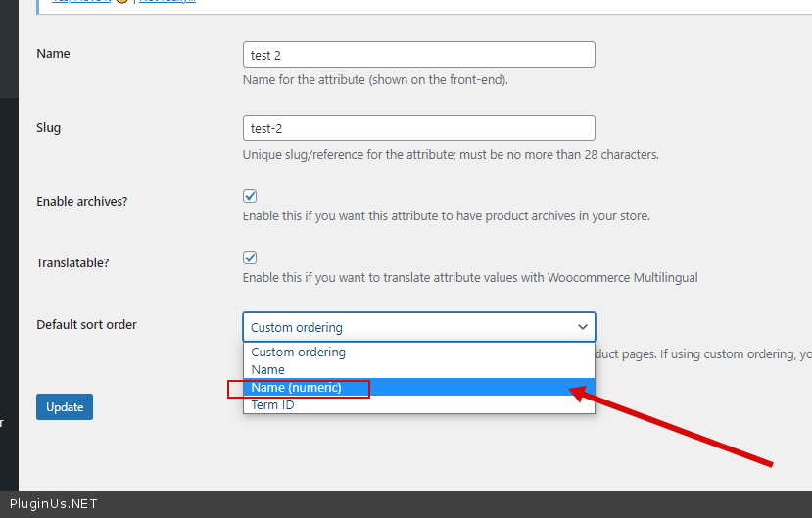This screenshot has width=812, height=518.
Task: Select the 'Name' sort option in the list
Action: (268, 370)
